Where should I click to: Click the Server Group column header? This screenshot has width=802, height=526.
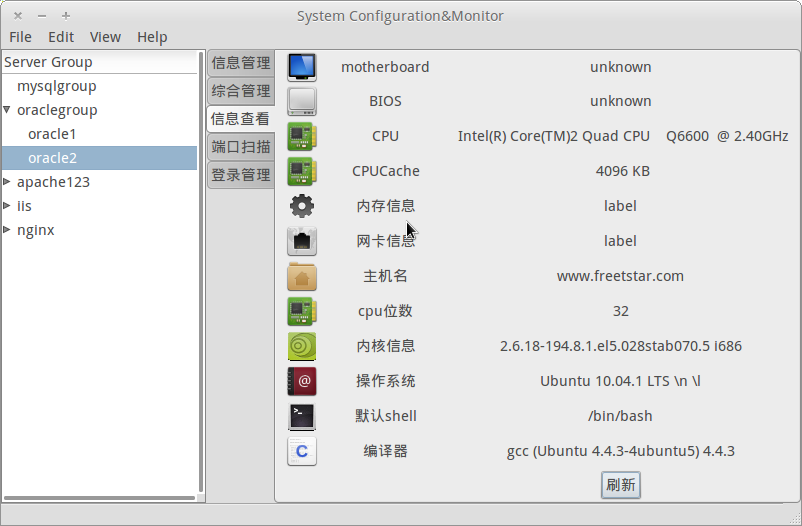tap(100, 62)
